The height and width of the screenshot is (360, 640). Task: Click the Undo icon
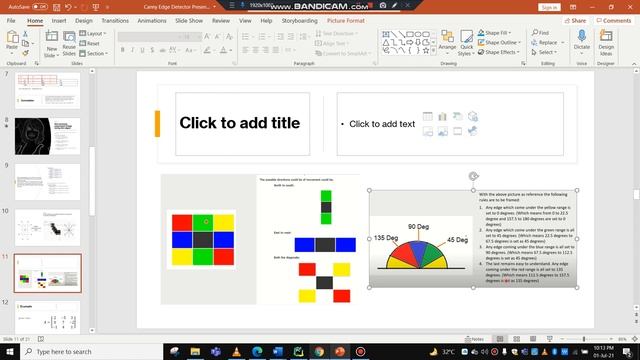click(68, 7)
